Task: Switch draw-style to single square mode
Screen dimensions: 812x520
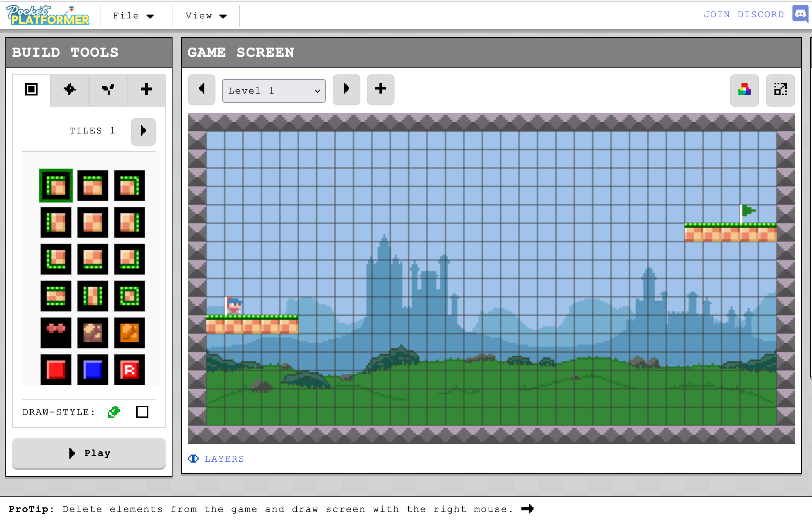Action: point(142,411)
